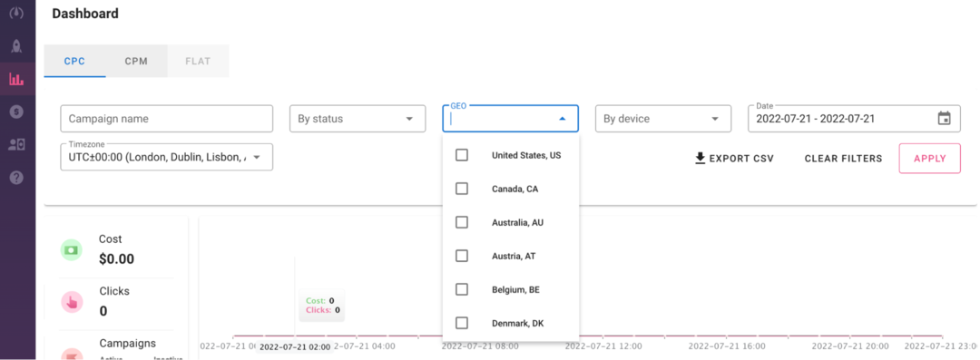Image resolution: width=980 pixels, height=360 pixels.
Task: Open the rocket campaigns sidebar icon
Action: pyautogui.click(x=17, y=46)
